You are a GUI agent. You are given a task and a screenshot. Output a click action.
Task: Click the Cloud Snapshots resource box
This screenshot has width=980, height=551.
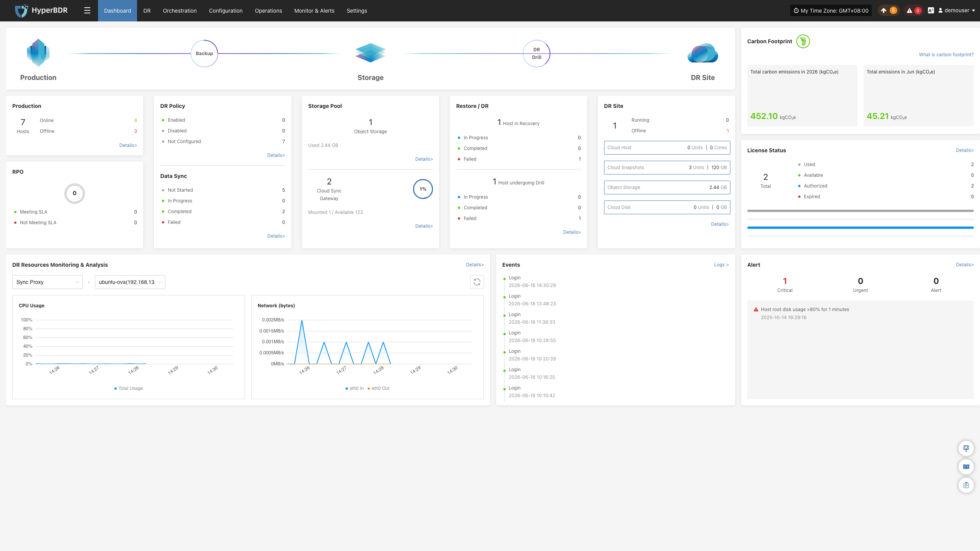[x=667, y=168]
